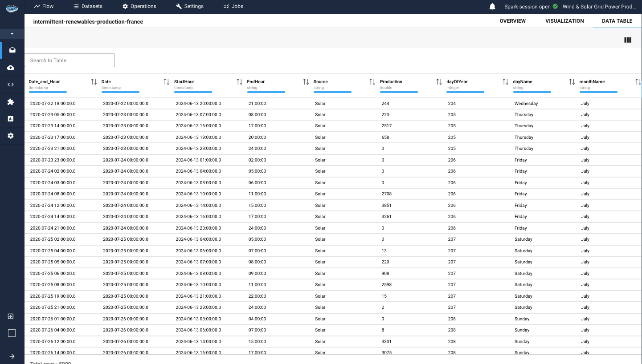This screenshot has width=642, height=364.
Task: Toggle sort on the Production column
Action: [439, 82]
